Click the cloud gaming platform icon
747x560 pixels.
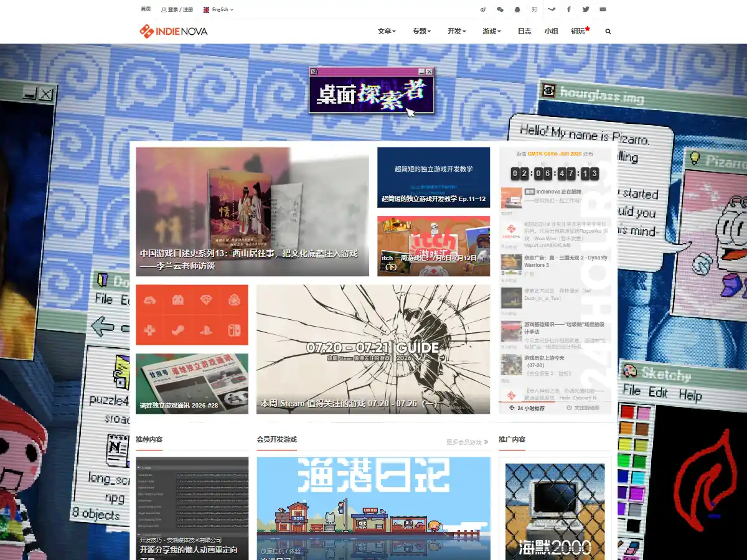click(x=150, y=301)
